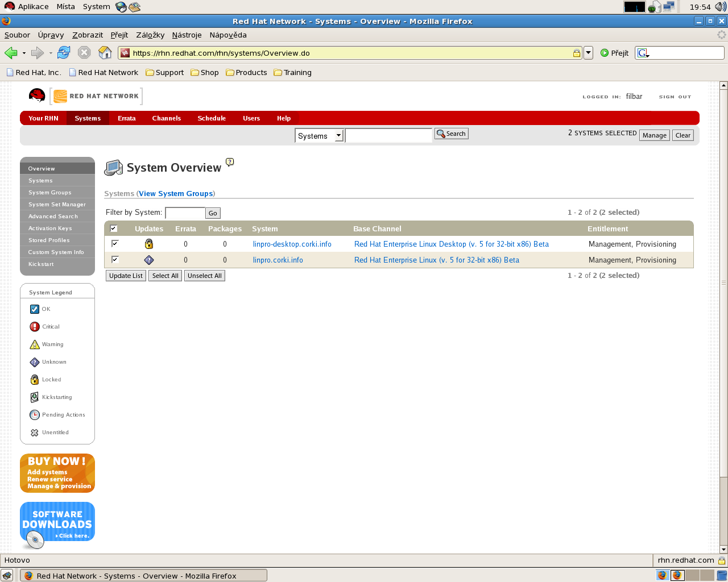Open the Aplikace panel menu

point(27,7)
